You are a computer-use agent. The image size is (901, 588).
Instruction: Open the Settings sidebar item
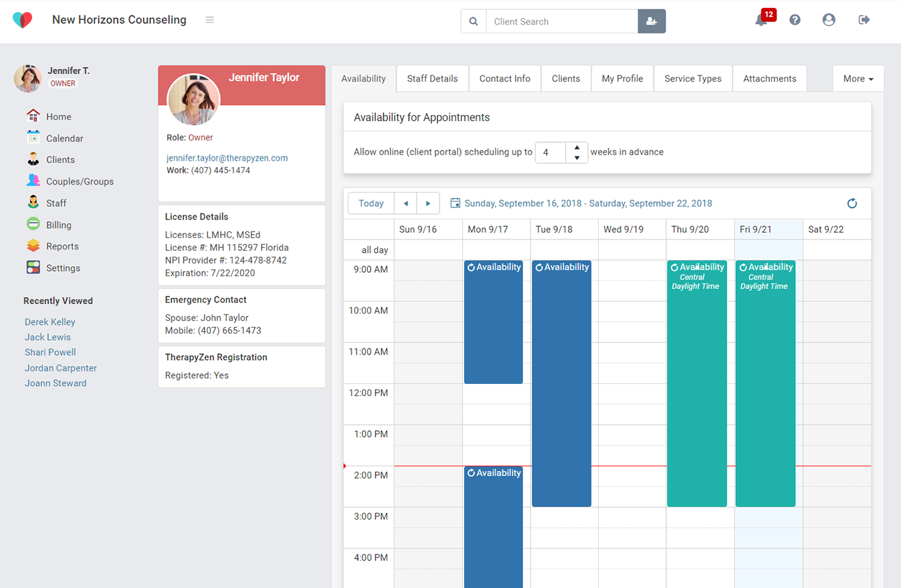coord(62,268)
